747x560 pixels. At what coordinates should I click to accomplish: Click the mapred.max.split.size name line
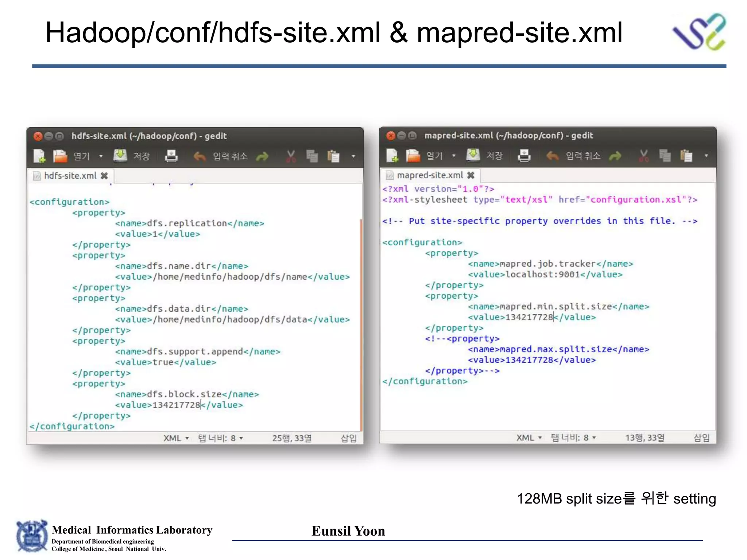pos(559,349)
